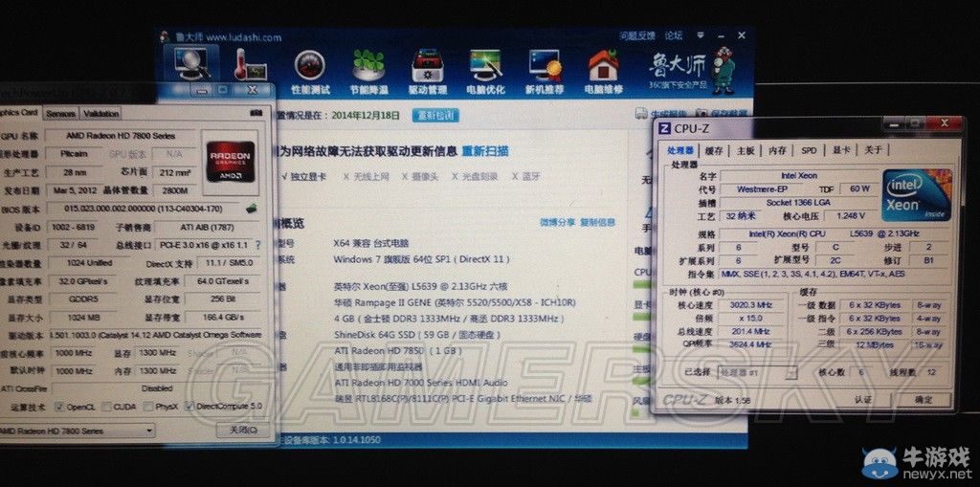Switch to the Sensors tab in GPU-Z
Image resolution: width=980 pixels, height=487 pixels.
(x=60, y=113)
